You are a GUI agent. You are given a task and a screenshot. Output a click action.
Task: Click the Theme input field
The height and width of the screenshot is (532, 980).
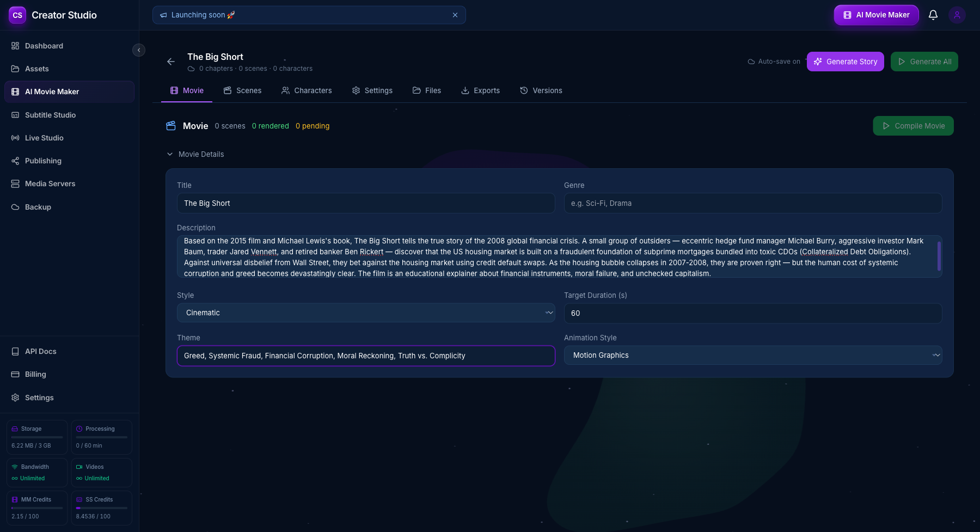366,356
